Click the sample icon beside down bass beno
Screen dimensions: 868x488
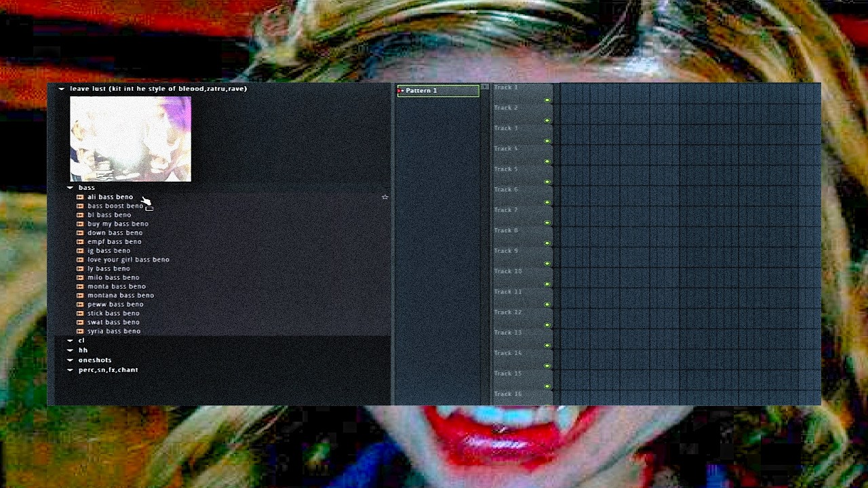point(80,232)
